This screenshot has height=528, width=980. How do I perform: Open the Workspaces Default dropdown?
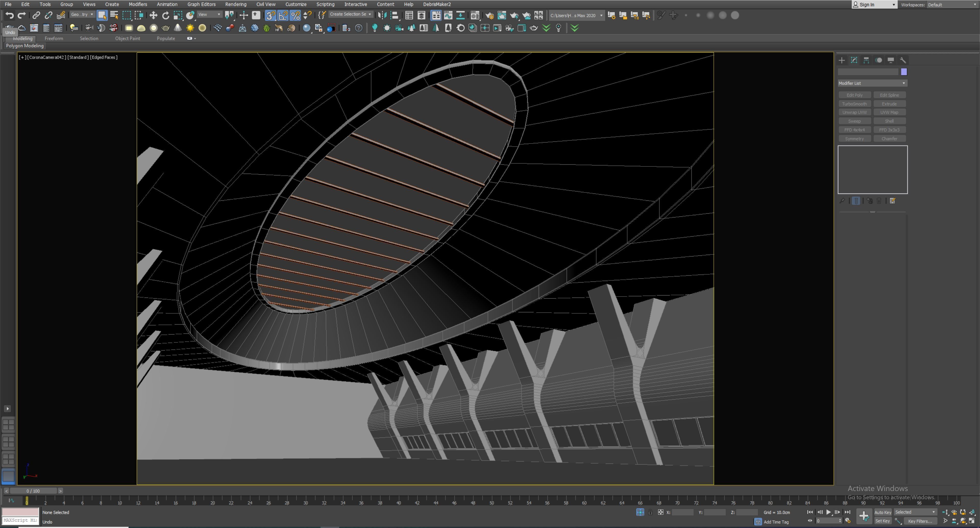(952, 5)
